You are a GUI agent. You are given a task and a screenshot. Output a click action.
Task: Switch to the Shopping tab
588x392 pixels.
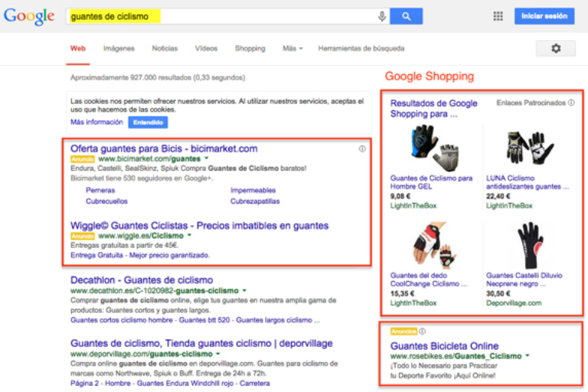250,48
